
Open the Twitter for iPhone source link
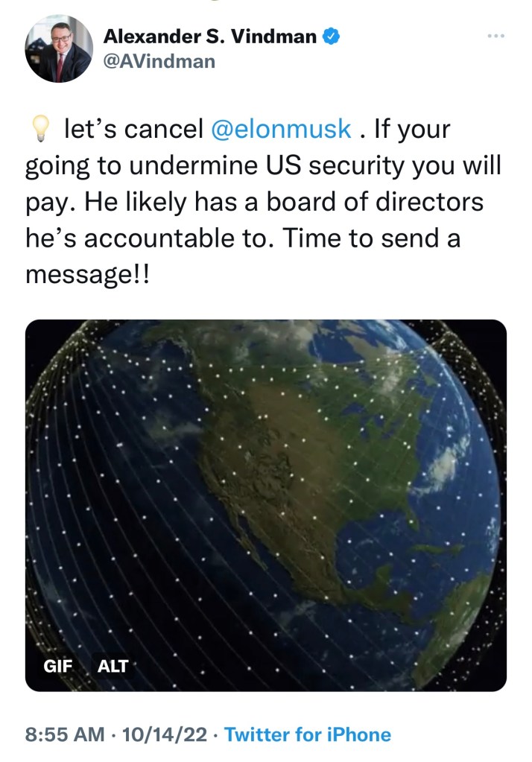pos(307,734)
